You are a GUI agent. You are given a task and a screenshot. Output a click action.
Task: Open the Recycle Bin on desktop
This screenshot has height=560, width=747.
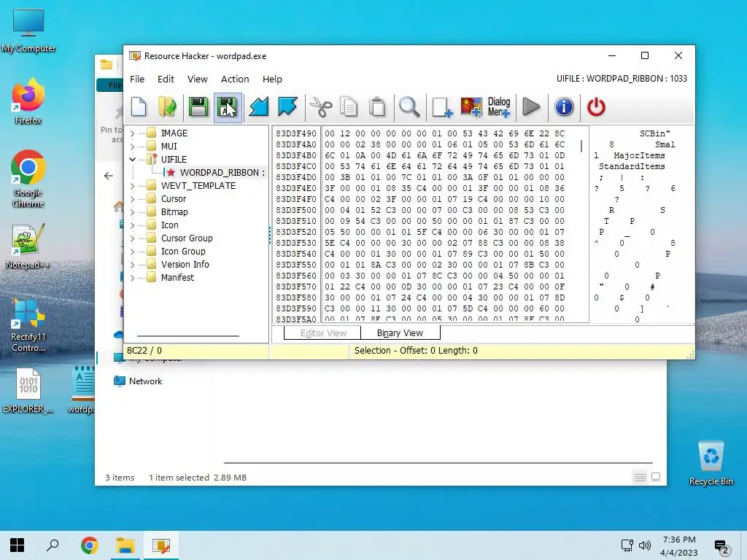pyautogui.click(x=711, y=464)
